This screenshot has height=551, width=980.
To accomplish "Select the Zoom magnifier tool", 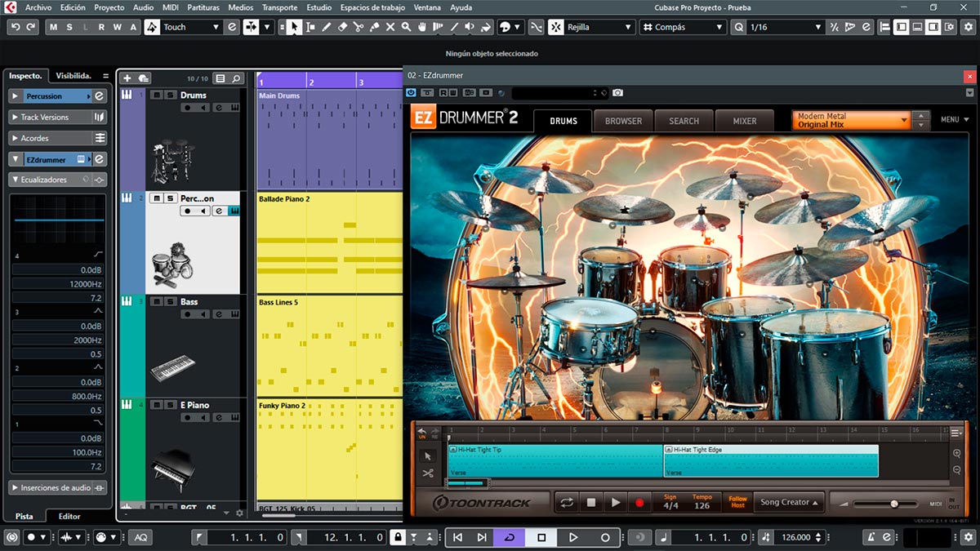I will [x=406, y=27].
